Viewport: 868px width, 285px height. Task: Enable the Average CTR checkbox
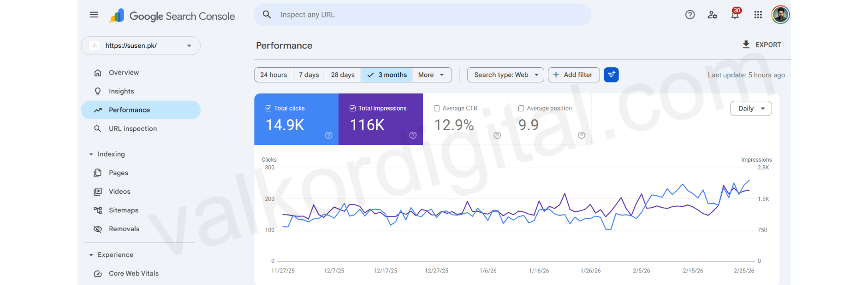pos(437,109)
